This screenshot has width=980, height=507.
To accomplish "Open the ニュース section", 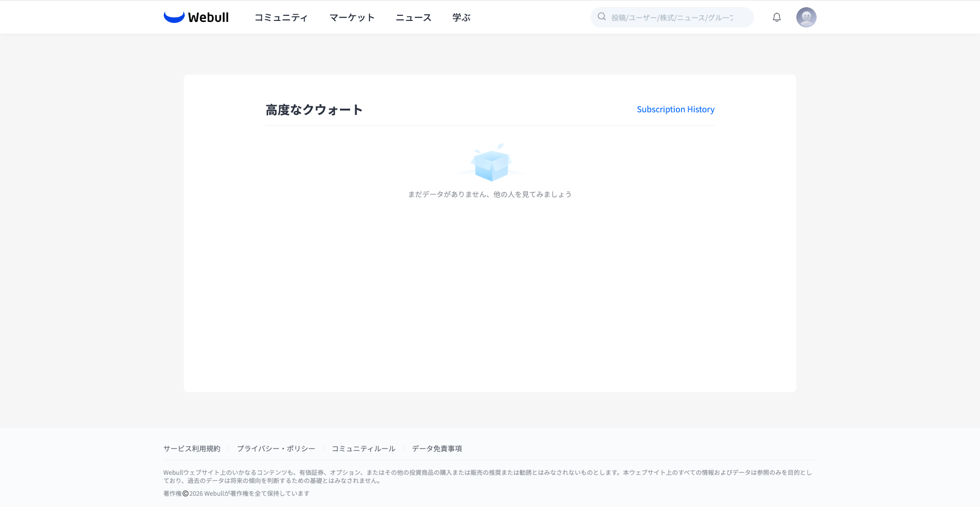I will (413, 17).
